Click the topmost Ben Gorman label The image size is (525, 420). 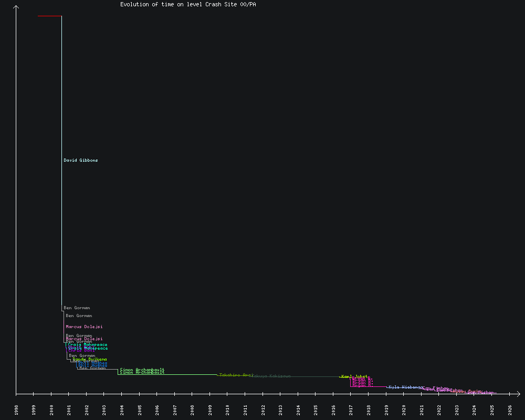click(77, 308)
